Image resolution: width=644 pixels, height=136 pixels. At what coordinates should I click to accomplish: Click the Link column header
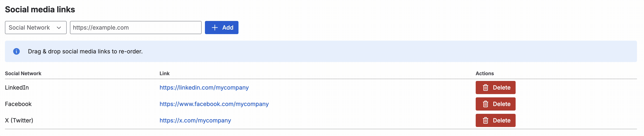pos(164,73)
